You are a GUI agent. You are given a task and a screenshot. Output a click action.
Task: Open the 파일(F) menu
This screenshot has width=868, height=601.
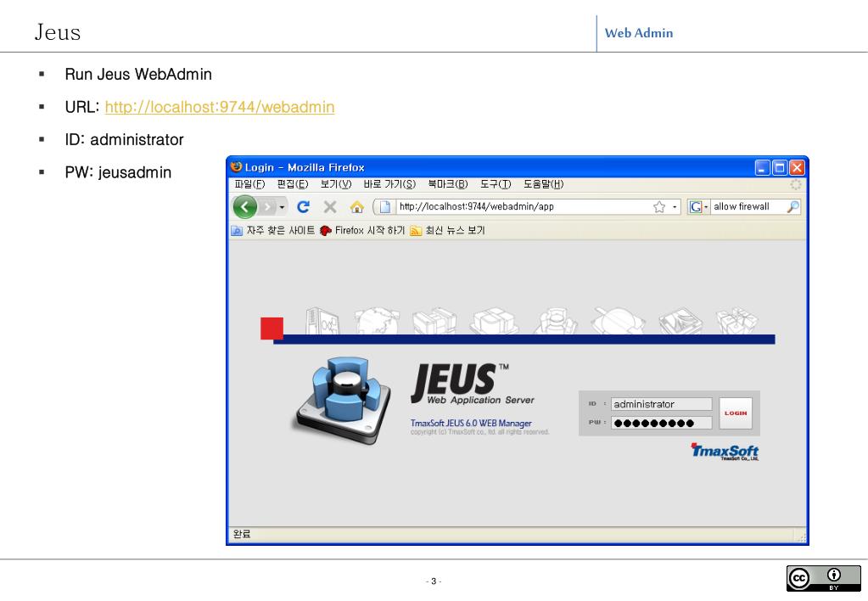(x=249, y=184)
